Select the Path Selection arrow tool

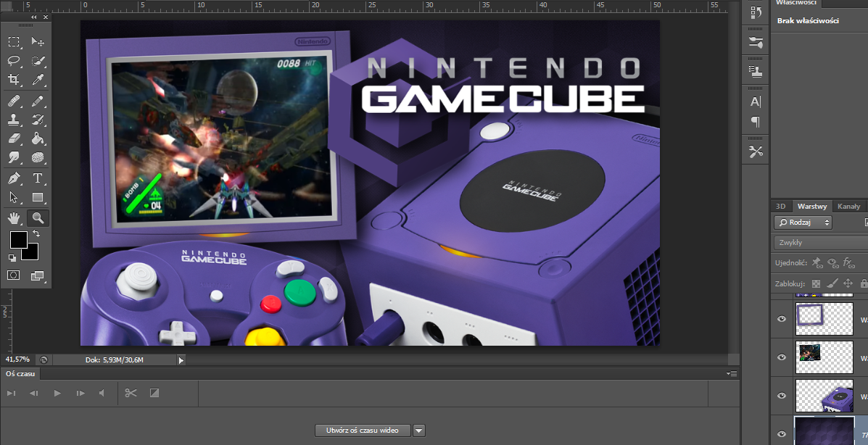pyautogui.click(x=14, y=198)
